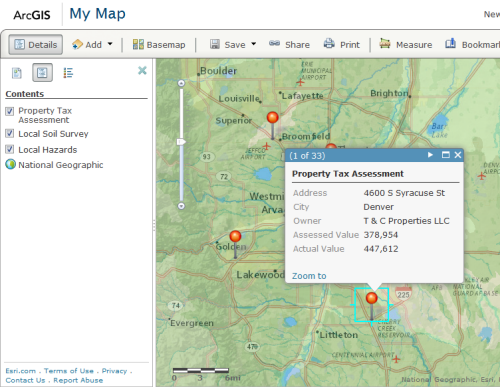The height and width of the screenshot is (387, 500).
Task: Maximize the popup window
Action: click(446, 155)
